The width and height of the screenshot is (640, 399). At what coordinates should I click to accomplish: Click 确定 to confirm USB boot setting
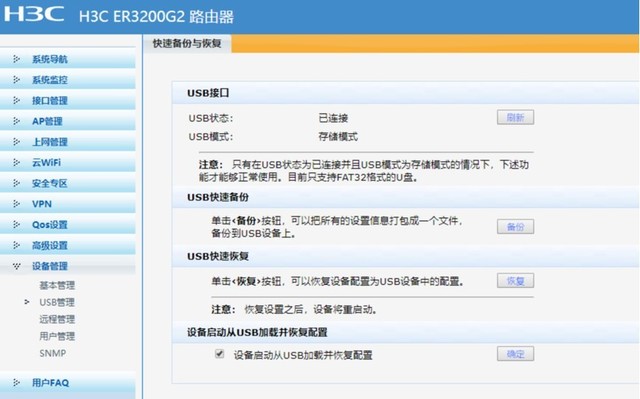coord(515,354)
